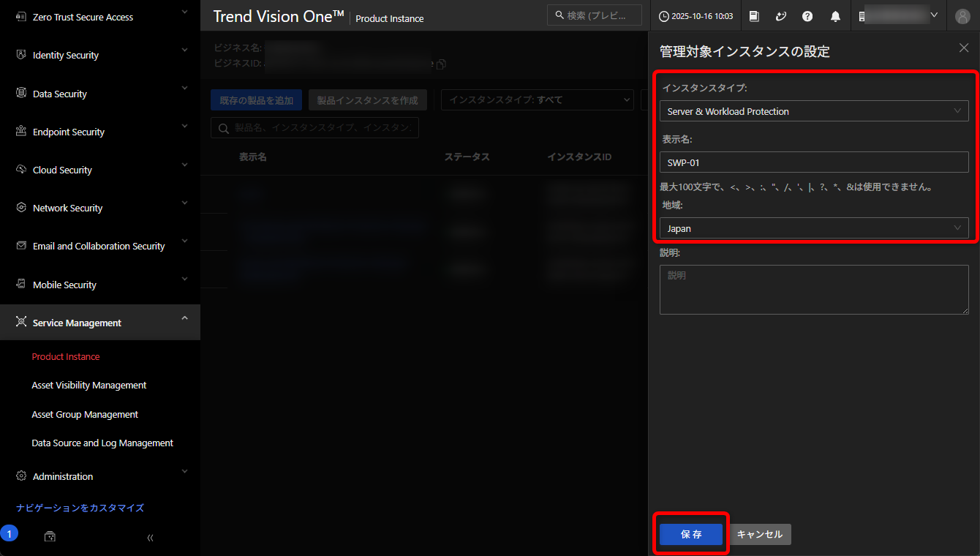Open the notifications bell
This screenshot has height=556, width=980.
pos(835,16)
